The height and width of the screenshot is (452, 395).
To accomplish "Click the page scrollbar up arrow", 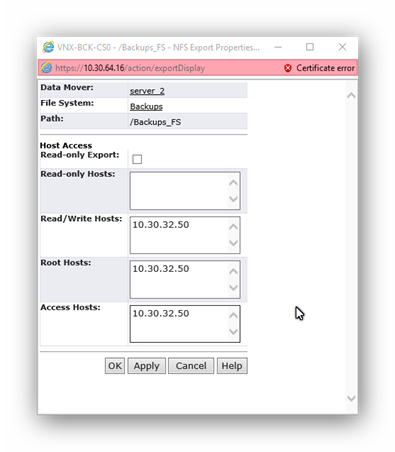I will (x=351, y=96).
